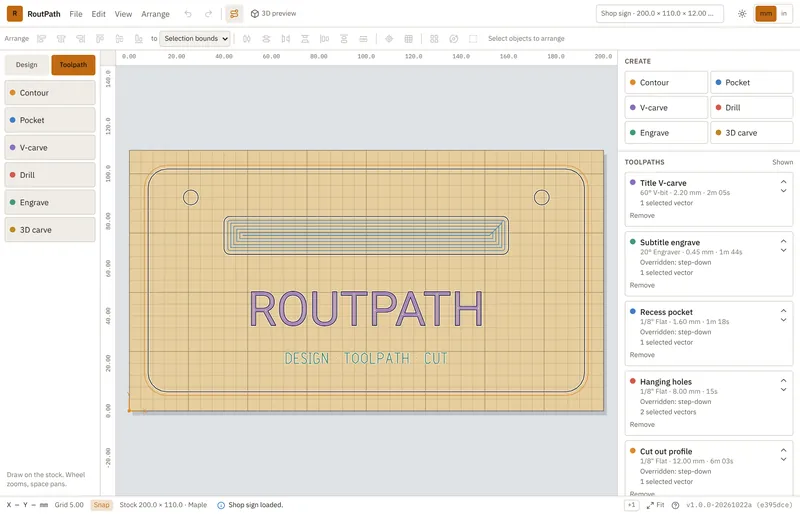This screenshot has height=514, width=800.
Task: Click the center-on-stock diamond icon
Action: [x=389, y=39]
